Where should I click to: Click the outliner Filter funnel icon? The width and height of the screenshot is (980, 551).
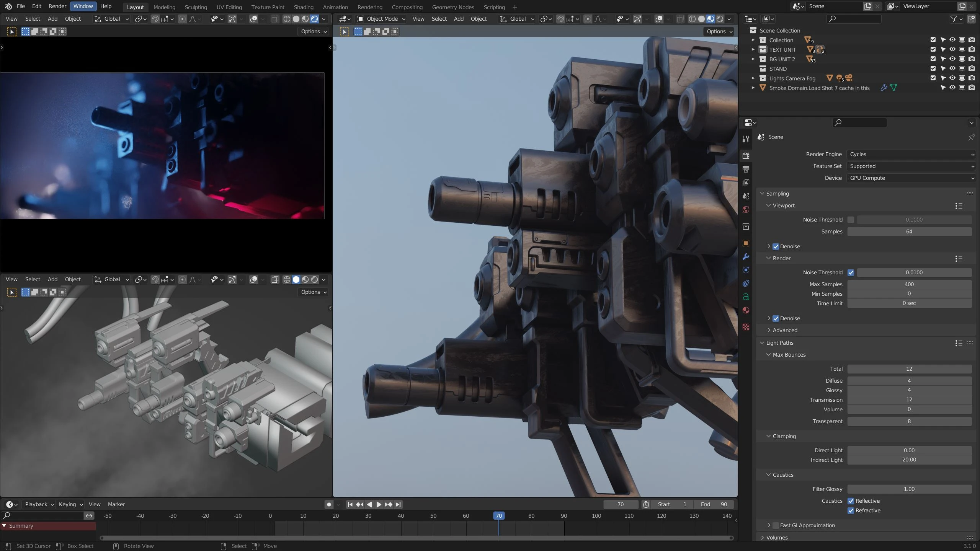click(x=954, y=18)
